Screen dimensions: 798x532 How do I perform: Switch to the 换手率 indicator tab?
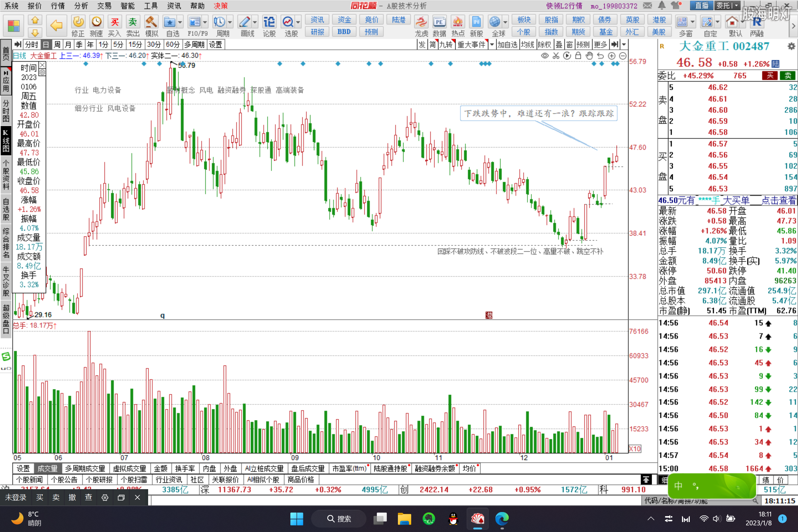click(x=185, y=468)
